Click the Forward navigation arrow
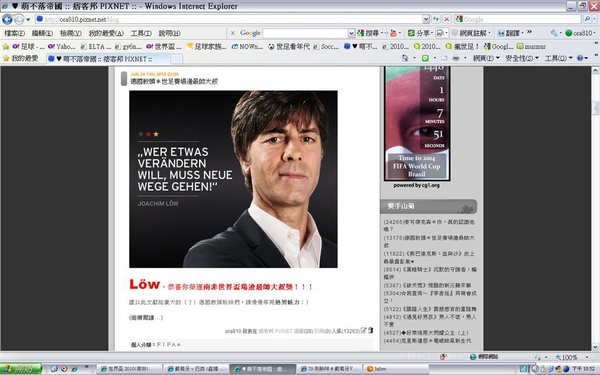This screenshot has height=375, width=600. click(19, 19)
